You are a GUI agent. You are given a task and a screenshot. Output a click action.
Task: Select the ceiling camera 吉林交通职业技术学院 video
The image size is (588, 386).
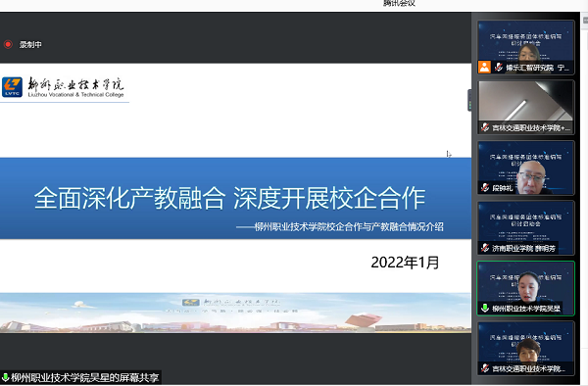pyautogui.click(x=525, y=107)
